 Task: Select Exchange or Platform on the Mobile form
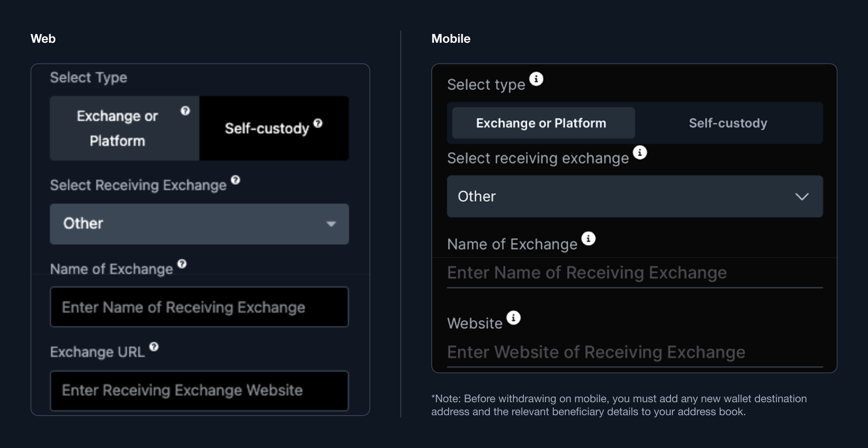tap(541, 123)
